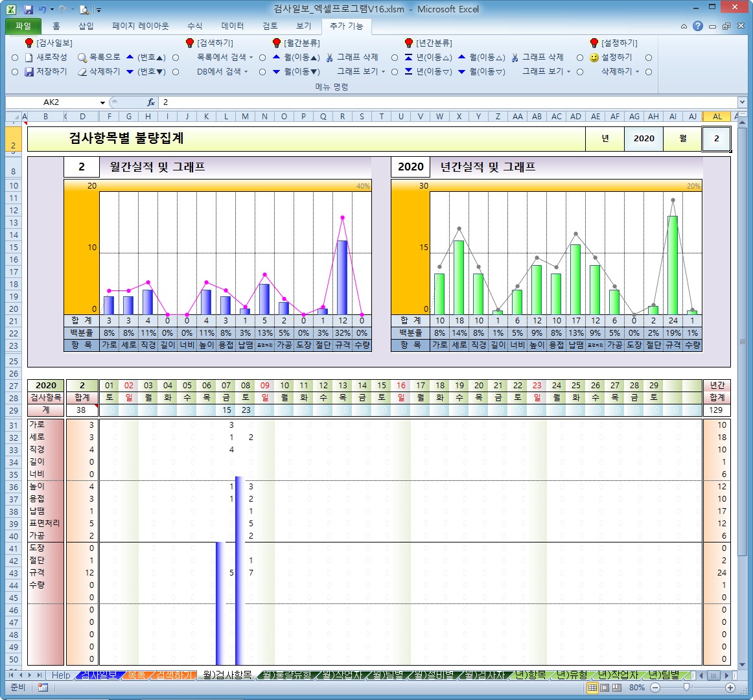Select column header AL
This screenshot has height=700, width=753.
click(x=717, y=116)
